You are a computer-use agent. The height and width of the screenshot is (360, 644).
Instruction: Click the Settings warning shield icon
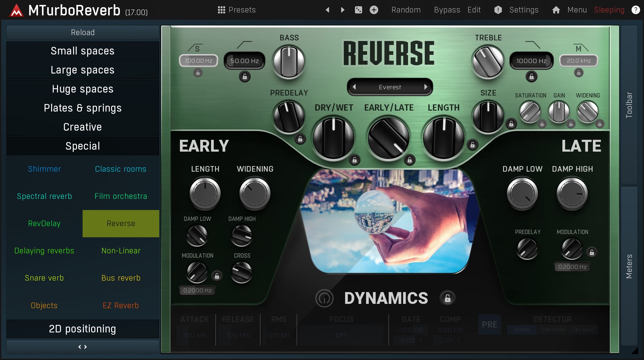(498, 10)
